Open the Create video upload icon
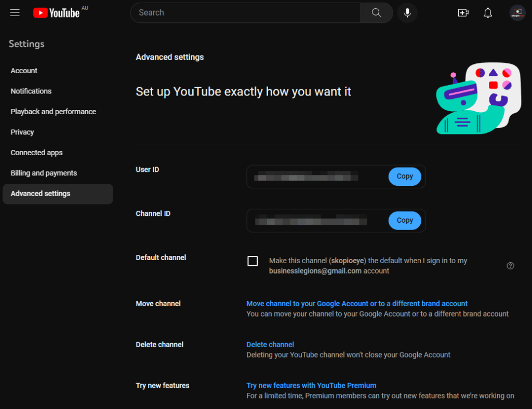This screenshot has width=532, height=409. coord(463,12)
